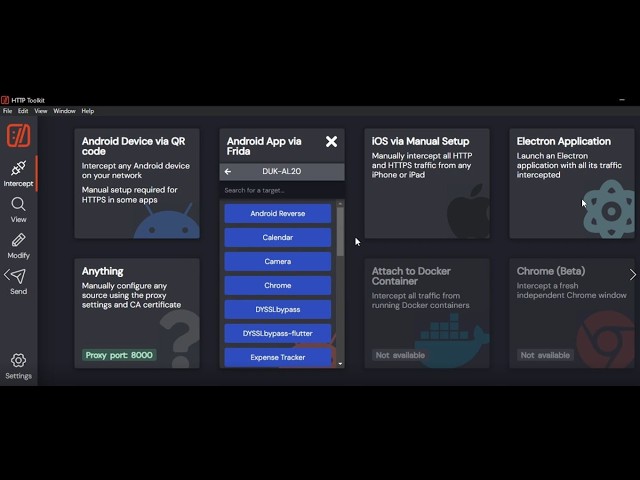
Task: Click Not available badge on Chrome card
Action: pyautogui.click(x=545, y=355)
